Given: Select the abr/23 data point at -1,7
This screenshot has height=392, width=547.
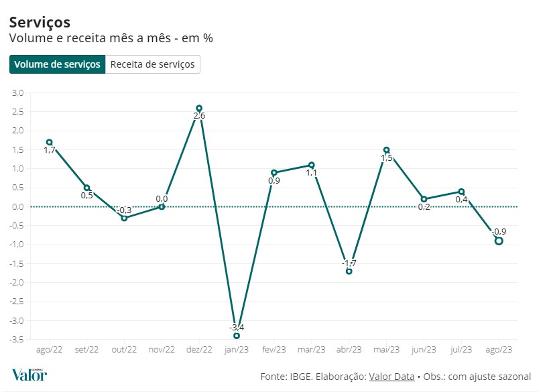Looking at the screenshot, I should coord(349,271).
